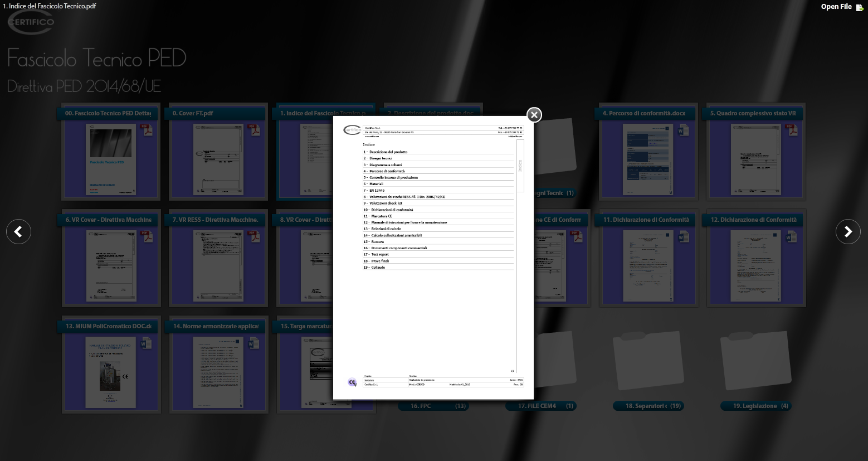Click the PDF icon on 0. Cover FT.pdf card
868x461 pixels.
254,130
